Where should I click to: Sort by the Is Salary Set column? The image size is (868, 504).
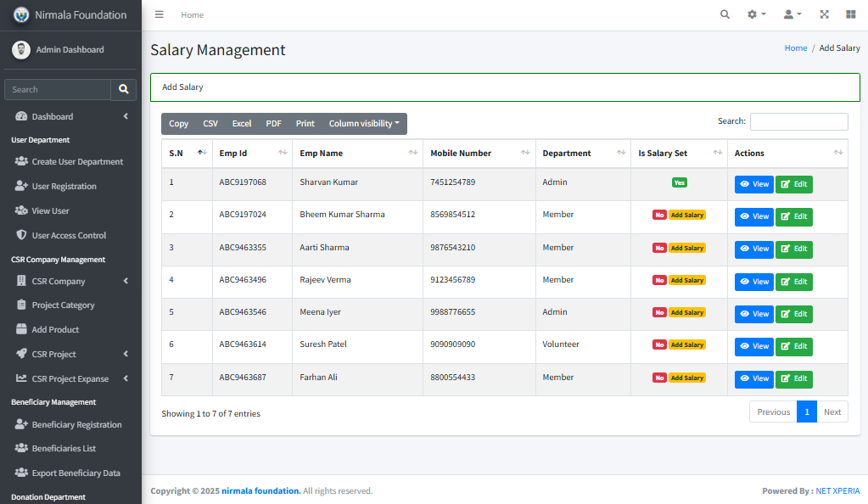[x=678, y=154]
